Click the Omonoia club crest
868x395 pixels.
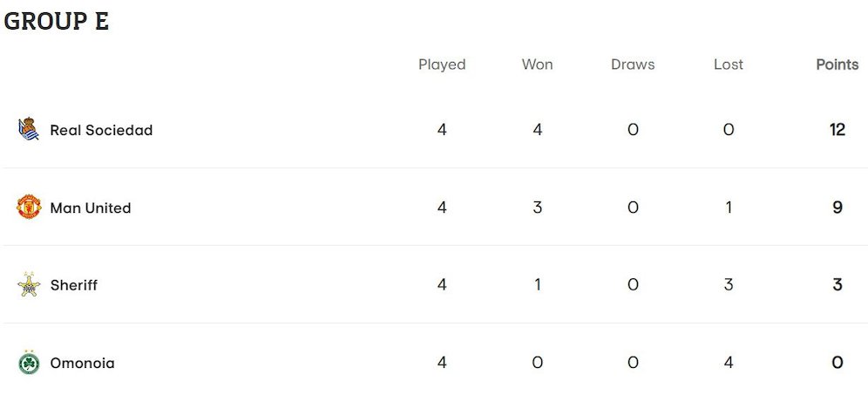pos(29,363)
